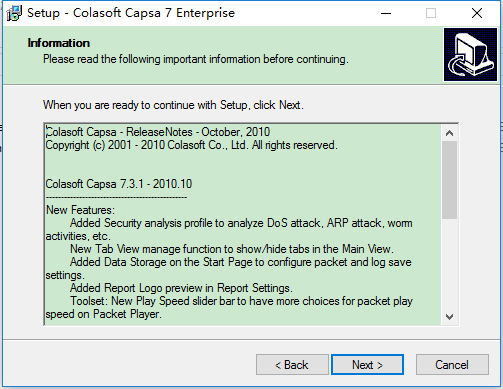Click the Information header title

pyautogui.click(x=59, y=43)
